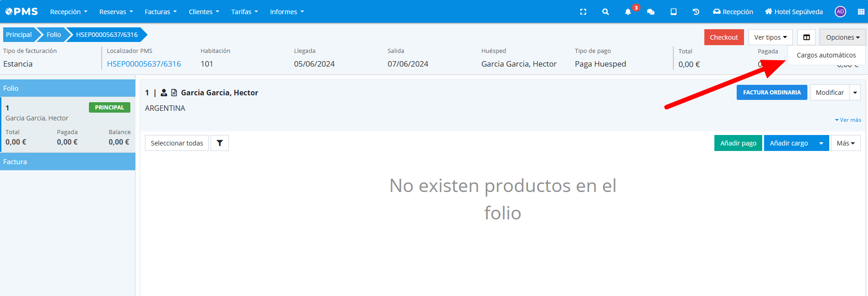Expand the Ver tipos dropdown

tap(770, 37)
